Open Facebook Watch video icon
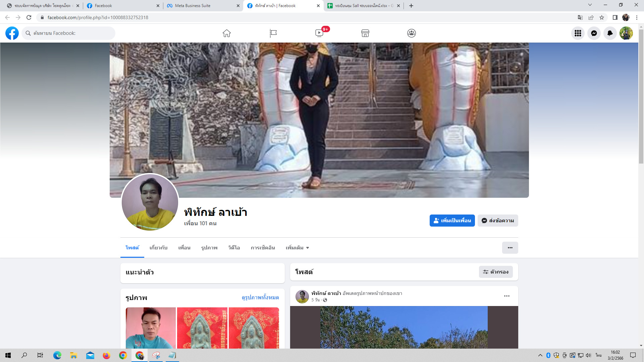 pos(319,33)
